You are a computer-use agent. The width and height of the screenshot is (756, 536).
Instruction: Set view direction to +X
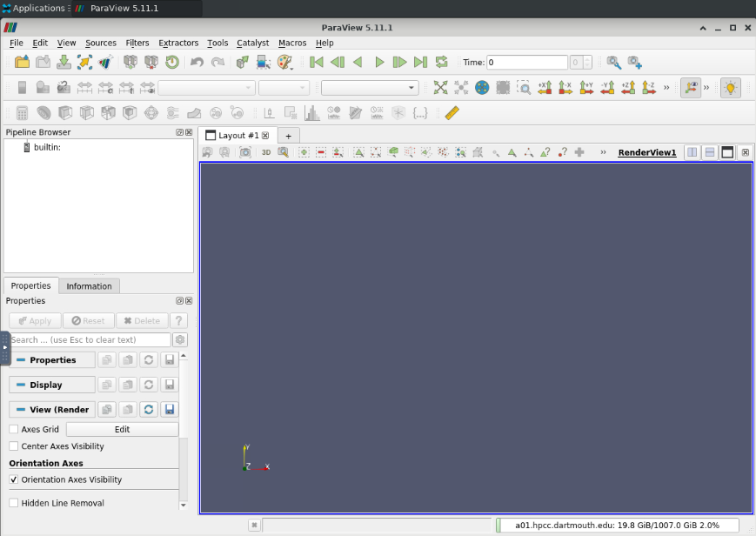545,87
